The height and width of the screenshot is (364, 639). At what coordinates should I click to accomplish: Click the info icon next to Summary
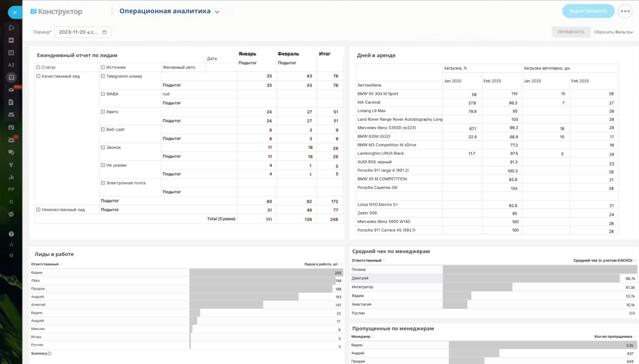[x=50, y=354]
